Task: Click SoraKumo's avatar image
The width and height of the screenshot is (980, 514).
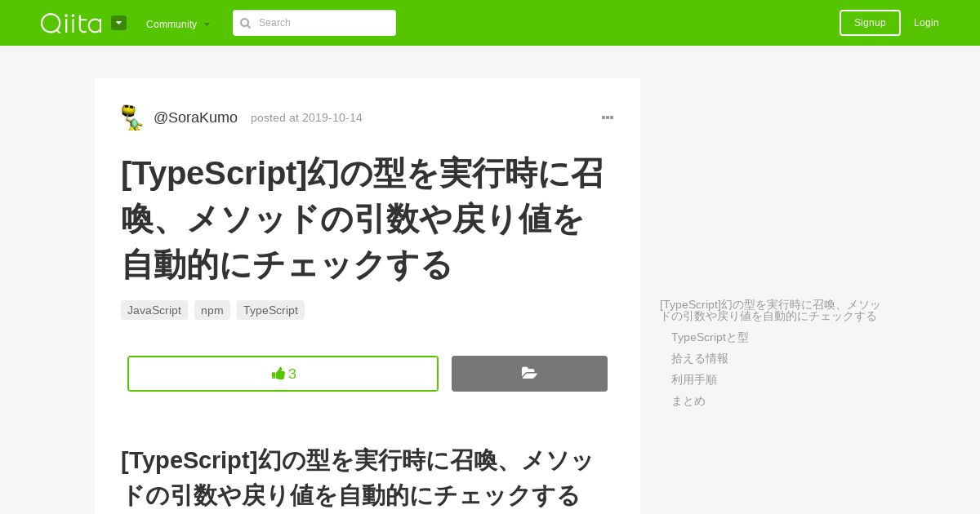Action: coord(132,117)
